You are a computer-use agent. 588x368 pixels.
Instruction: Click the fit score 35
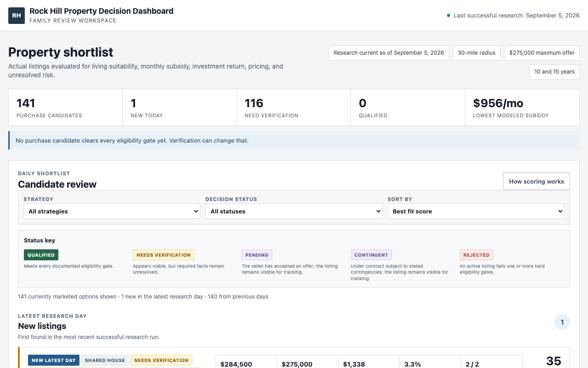pos(554,361)
